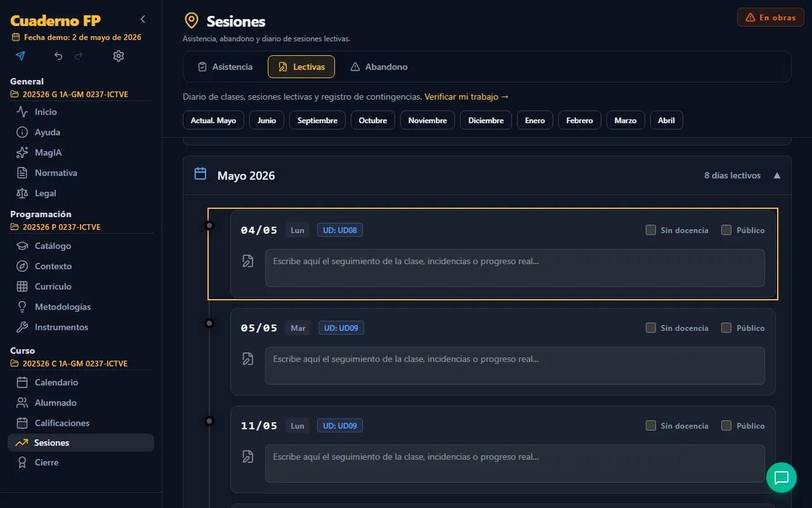Open settings via the gear icon
The image size is (812, 508).
click(x=119, y=56)
